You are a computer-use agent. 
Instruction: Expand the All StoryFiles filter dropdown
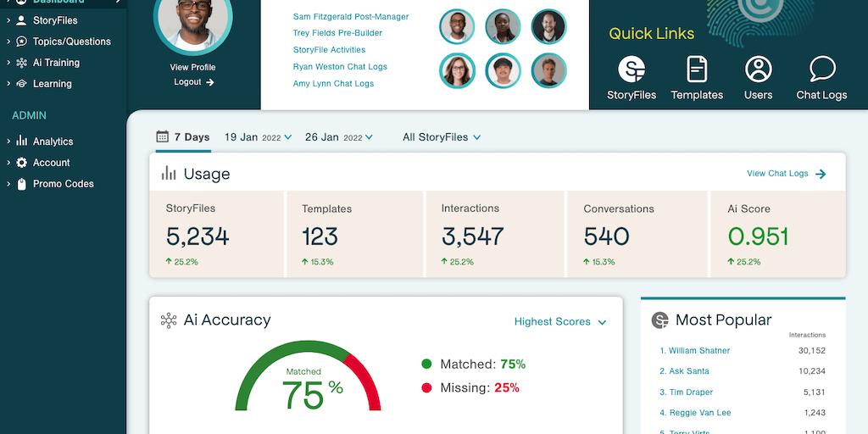(442, 137)
